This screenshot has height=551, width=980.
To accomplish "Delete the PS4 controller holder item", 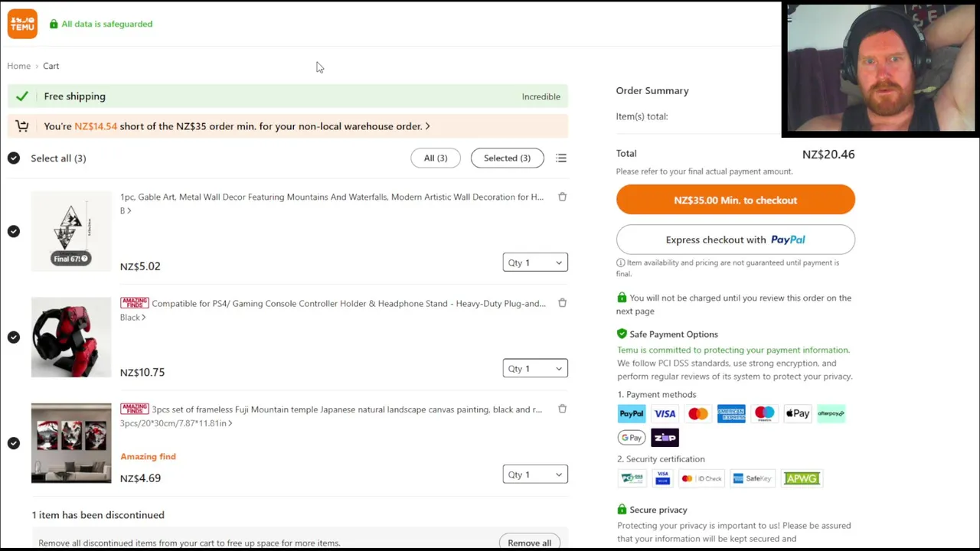I will [562, 303].
